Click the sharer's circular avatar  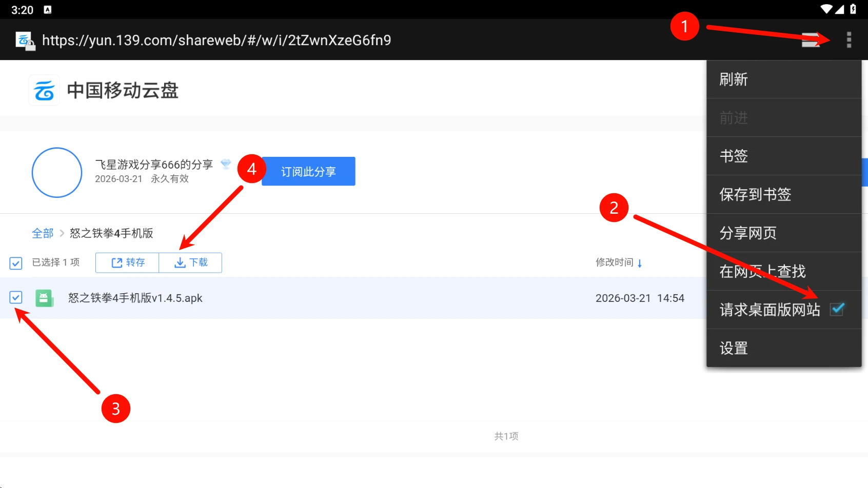[57, 172]
